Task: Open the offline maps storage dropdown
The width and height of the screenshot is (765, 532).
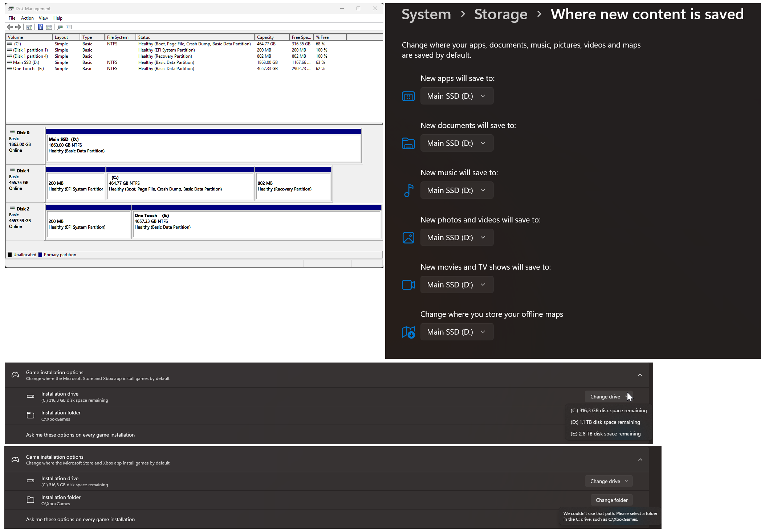Action: (x=457, y=332)
